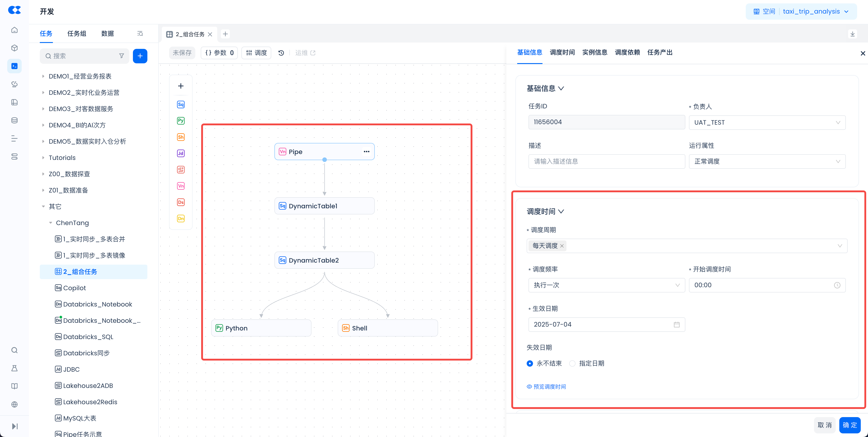Select 永不结束 radio option
Image resolution: width=868 pixels, height=437 pixels.
click(x=530, y=363)
